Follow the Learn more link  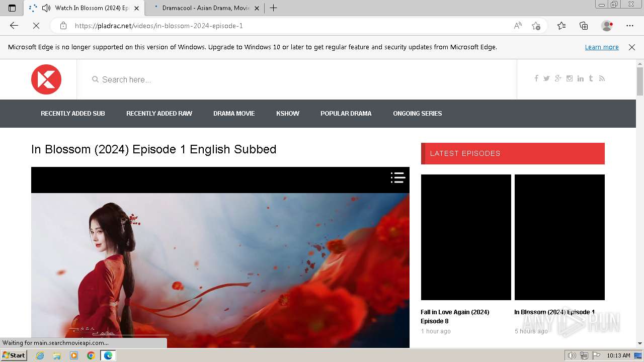point(602,47)
